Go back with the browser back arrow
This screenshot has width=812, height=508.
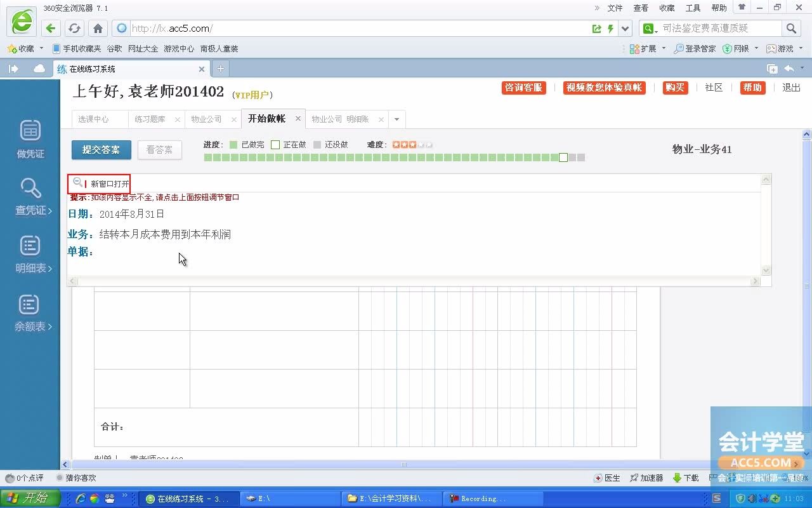pos(51,28)
